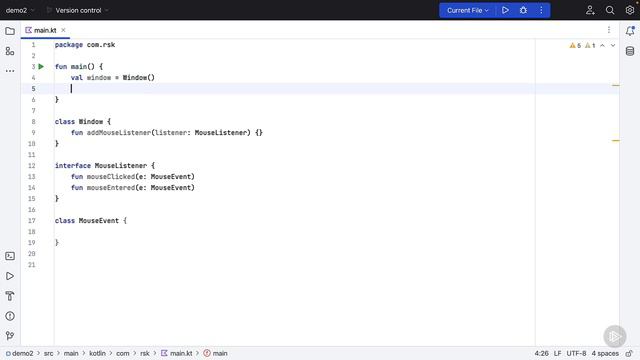Click 'Window' in class declaration line 8
This screenshot has height=360, width=640.
91,122
